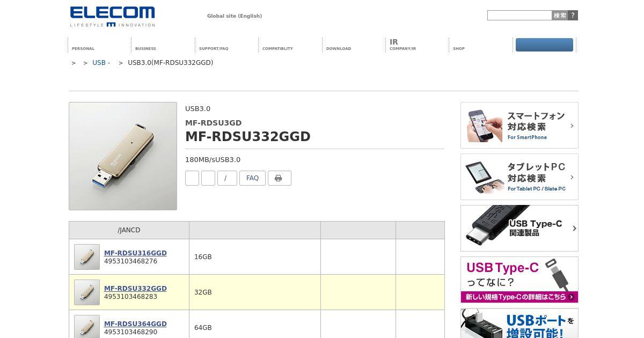Click the MF-RDSU332GGD row thumbnail
Viewport: 644px width, 338px height.
87,292
